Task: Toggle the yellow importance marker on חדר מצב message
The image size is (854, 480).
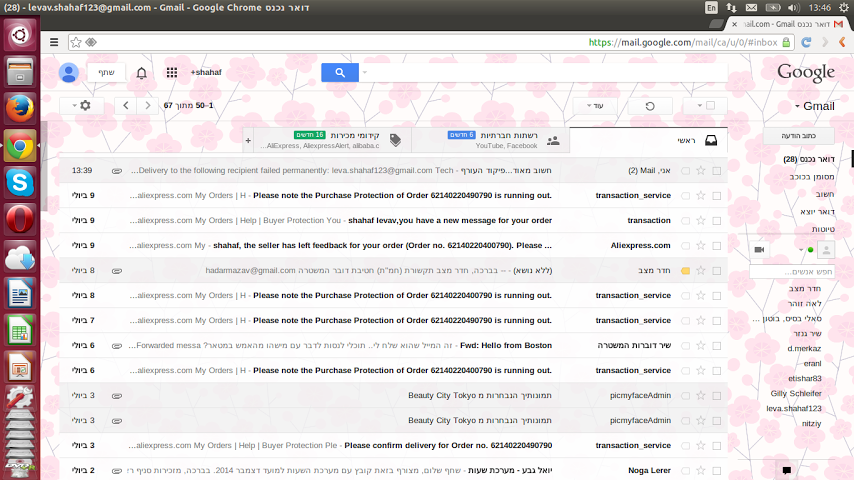Action: (686, 271)
